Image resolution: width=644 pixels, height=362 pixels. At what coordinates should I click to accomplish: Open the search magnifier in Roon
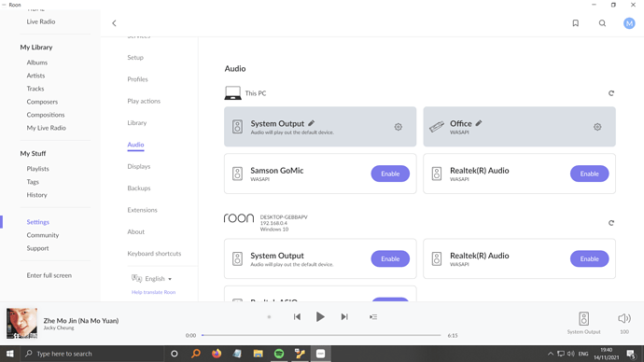coord(602,23)
